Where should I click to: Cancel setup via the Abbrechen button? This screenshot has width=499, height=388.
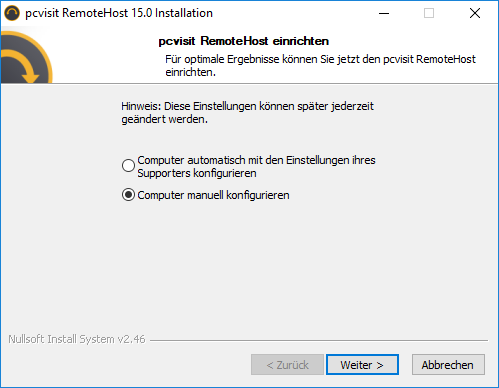coord(448,365)
